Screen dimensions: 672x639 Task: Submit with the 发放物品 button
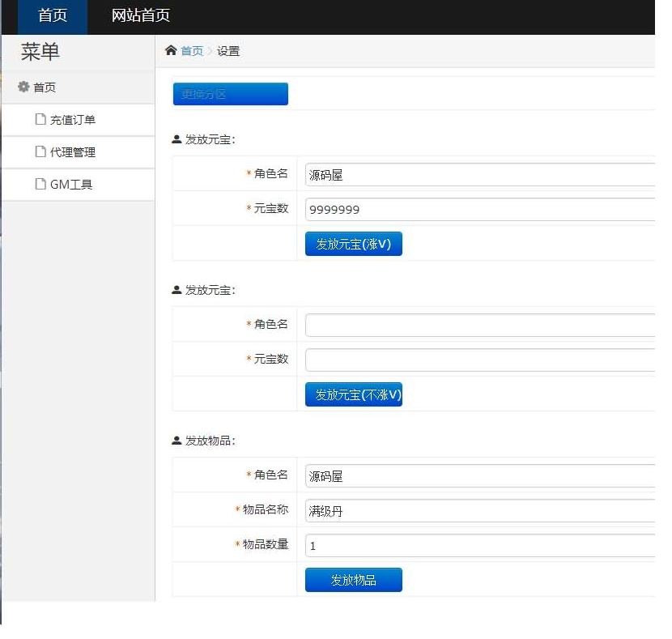pyautogui.click(x=353, y=580)
